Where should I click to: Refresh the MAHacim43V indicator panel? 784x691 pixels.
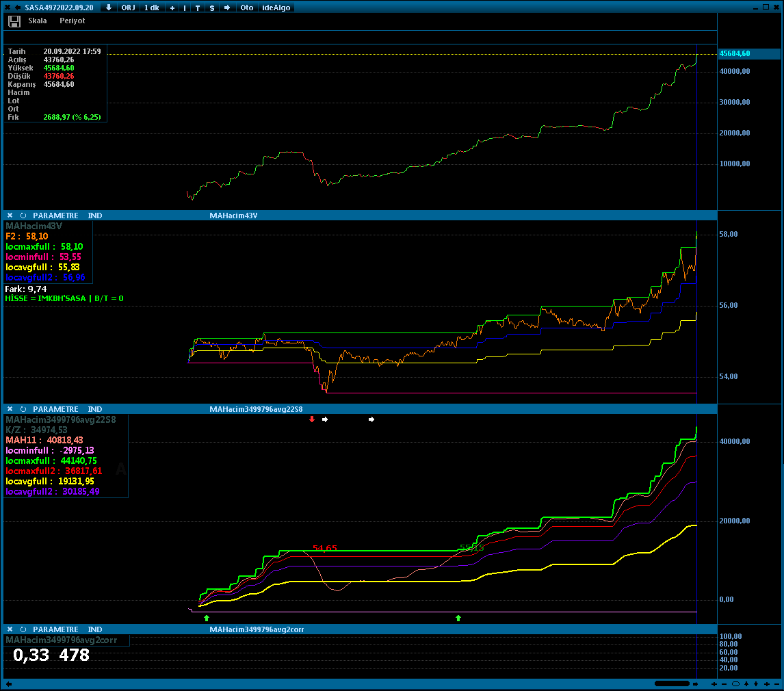23,216
